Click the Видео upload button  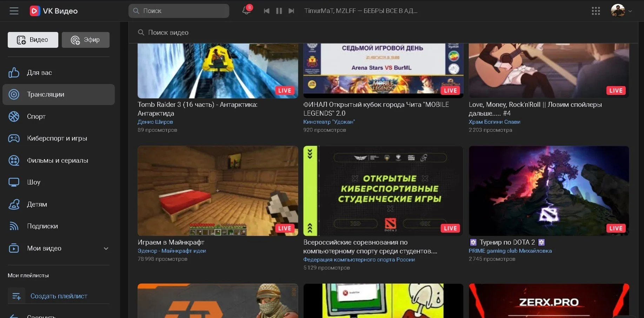tap(33, 40)
